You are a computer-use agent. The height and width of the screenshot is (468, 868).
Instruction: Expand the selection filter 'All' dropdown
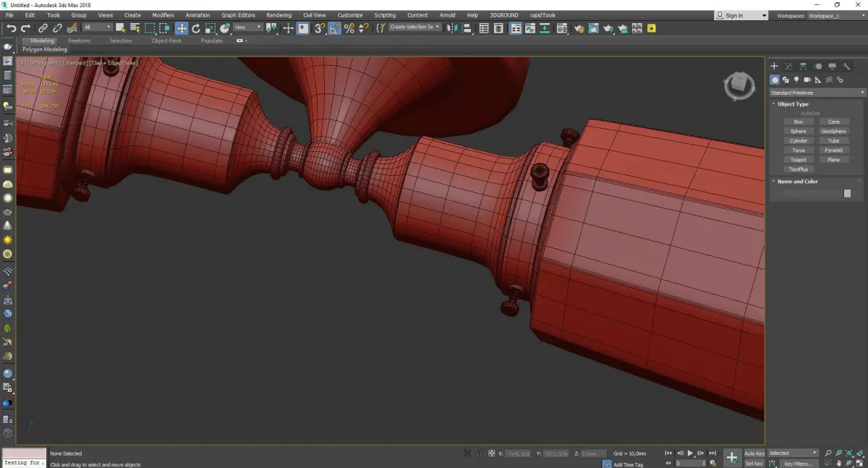pyautogui.click(x=97, y=27)
